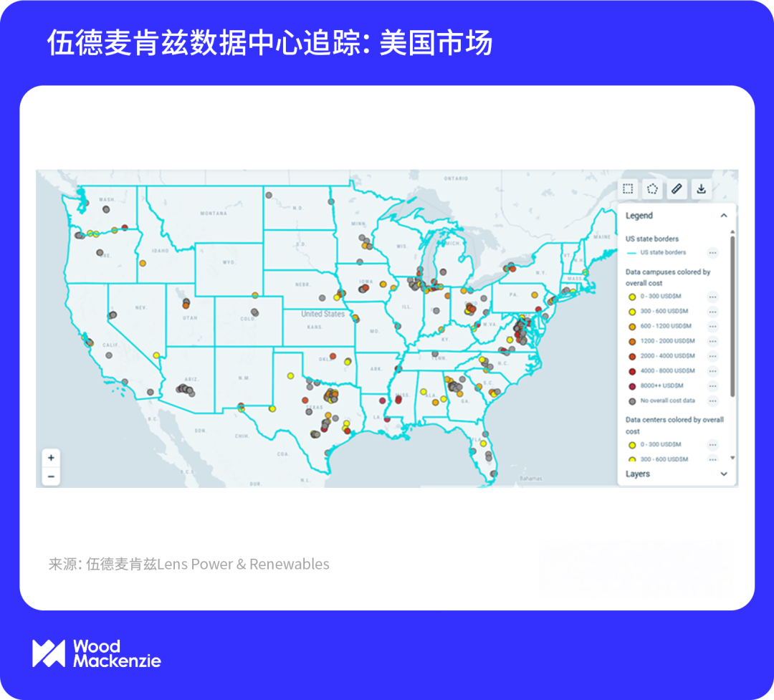Click the cyan US state borders line swatch
This screenshot has width=774, height=700.
coord(631,253)
